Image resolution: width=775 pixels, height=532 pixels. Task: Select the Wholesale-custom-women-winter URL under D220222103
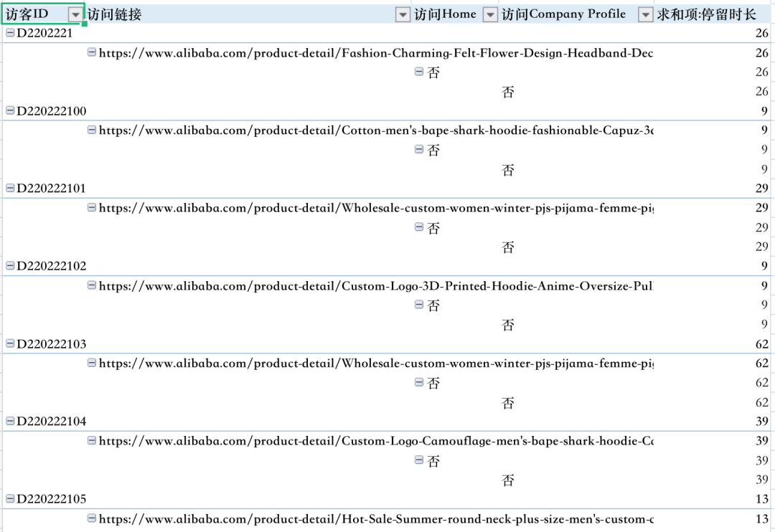tap(375, 363)
